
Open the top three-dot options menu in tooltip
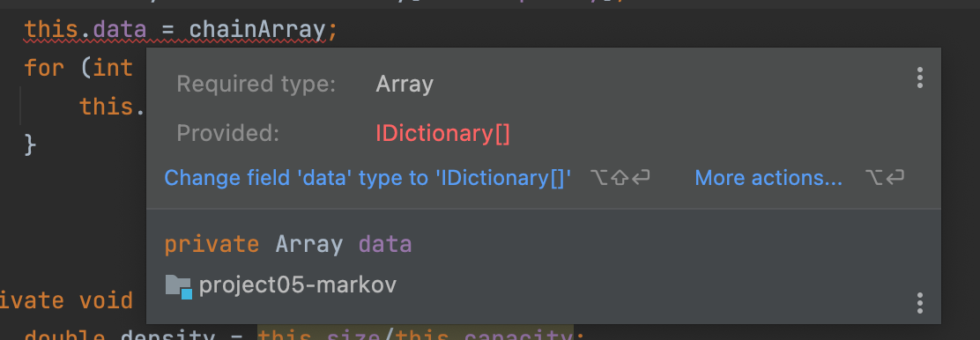(919, 78)
